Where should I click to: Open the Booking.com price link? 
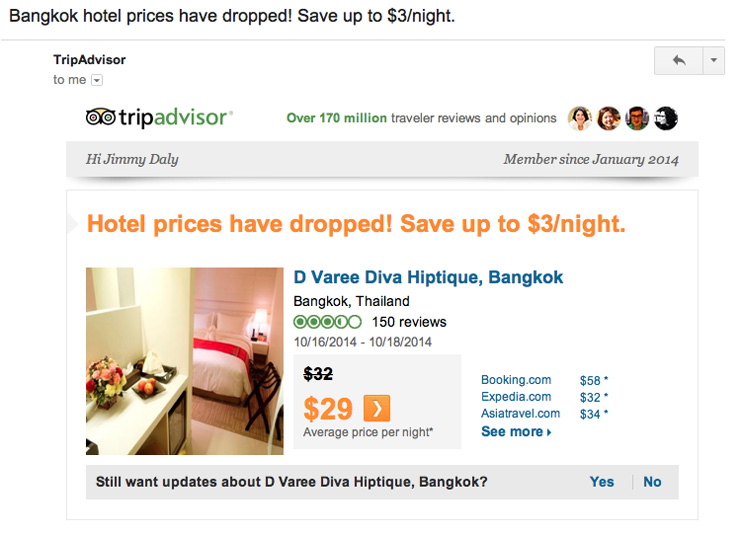[x=516, y=380]
